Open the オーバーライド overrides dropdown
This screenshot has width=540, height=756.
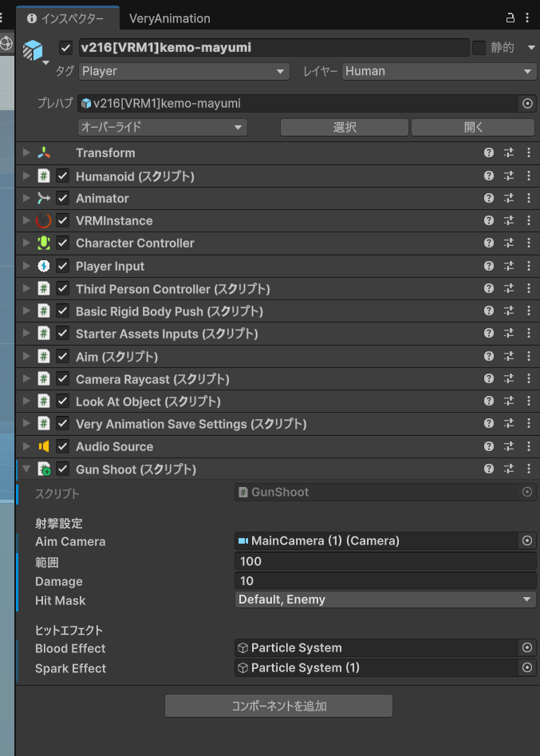(162, 127)
